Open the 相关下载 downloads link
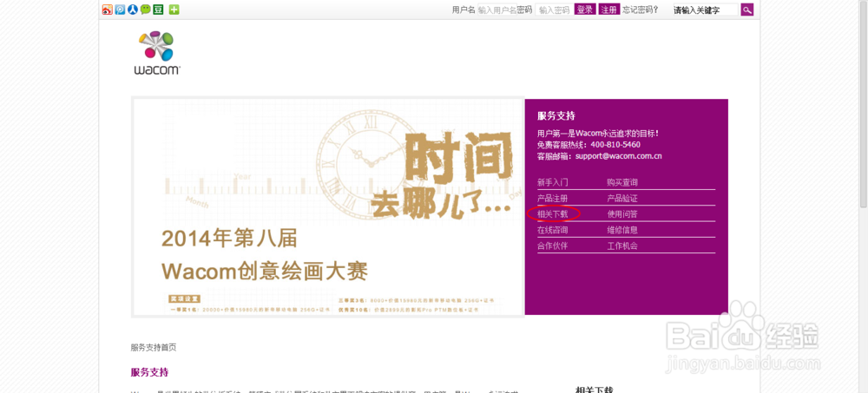Screen dimensions: 868x393 (x=552, y=213)
